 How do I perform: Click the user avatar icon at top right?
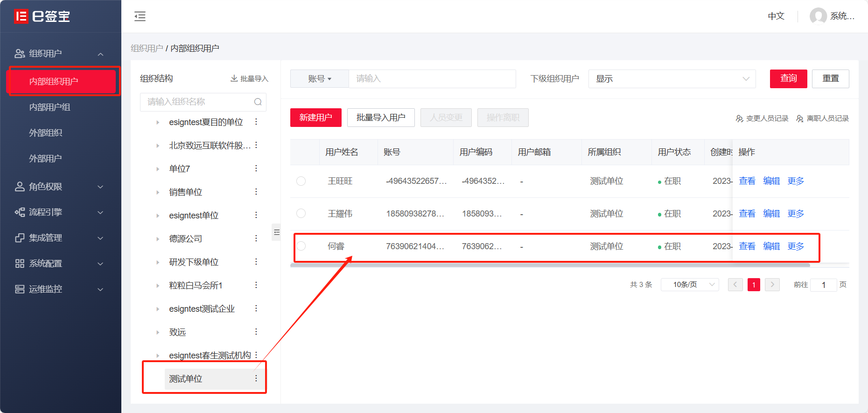click(818, 16)
